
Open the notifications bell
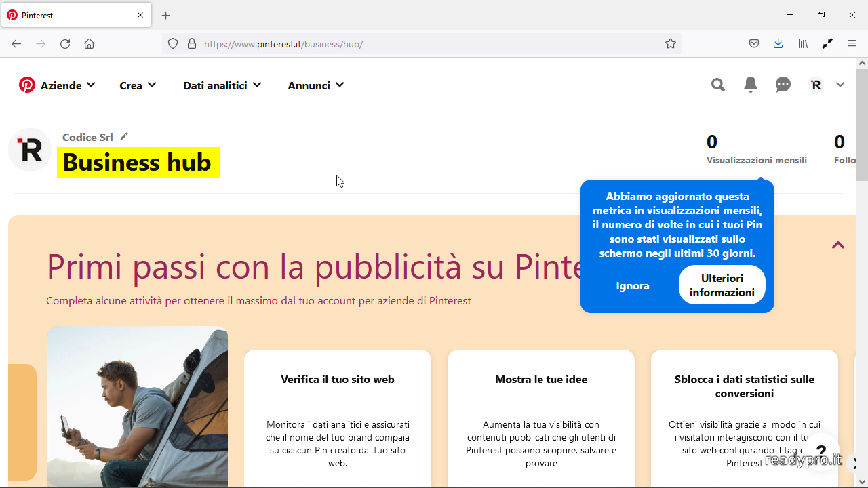751,85
